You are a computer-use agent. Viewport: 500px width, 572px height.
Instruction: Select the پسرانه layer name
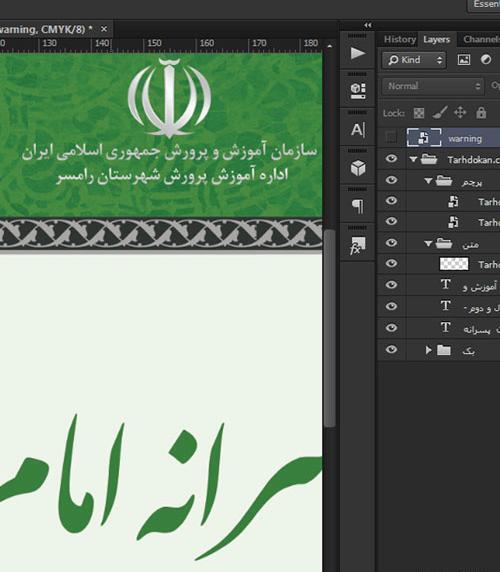(477, 330)
